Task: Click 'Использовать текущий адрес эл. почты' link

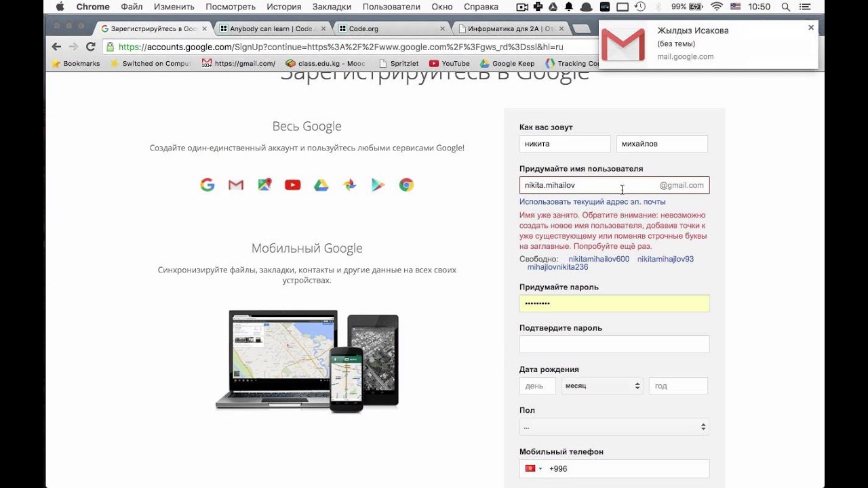Action: click(592, 202)
